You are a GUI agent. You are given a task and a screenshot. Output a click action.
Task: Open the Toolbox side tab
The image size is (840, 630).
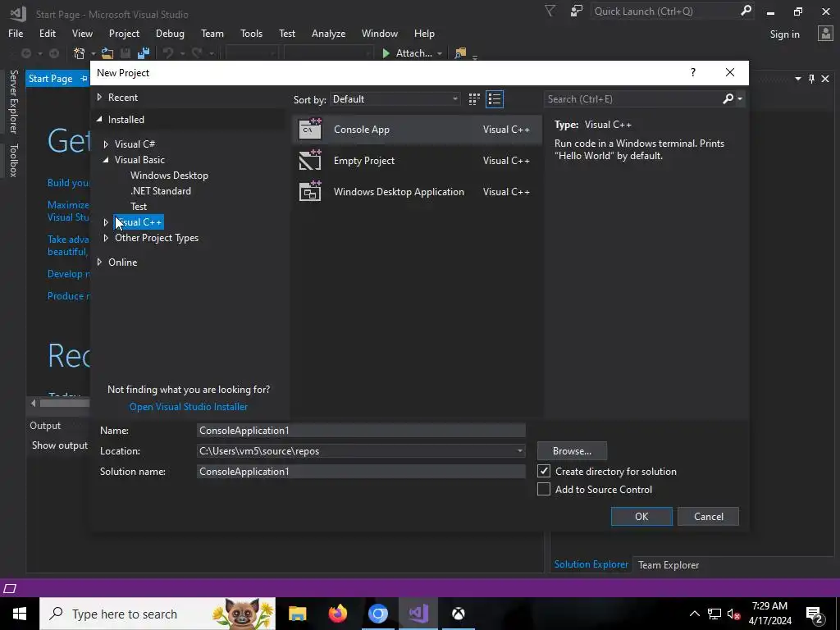point(13,160)
